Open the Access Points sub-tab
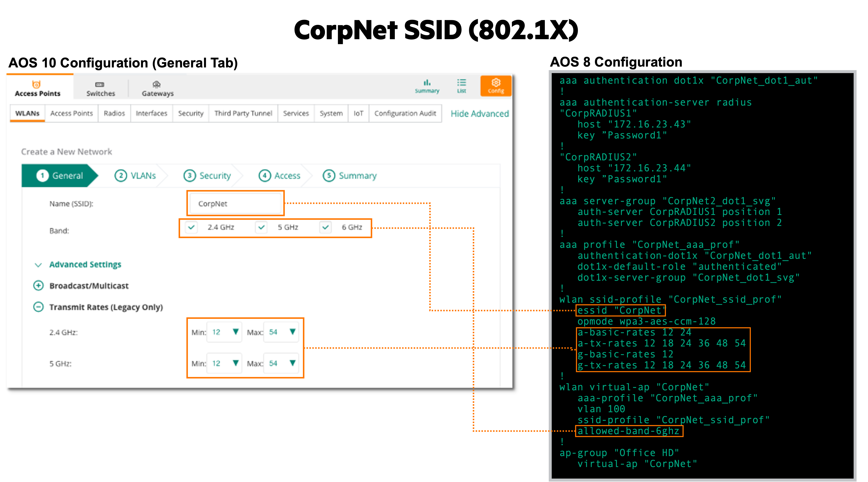 (71, 113)
